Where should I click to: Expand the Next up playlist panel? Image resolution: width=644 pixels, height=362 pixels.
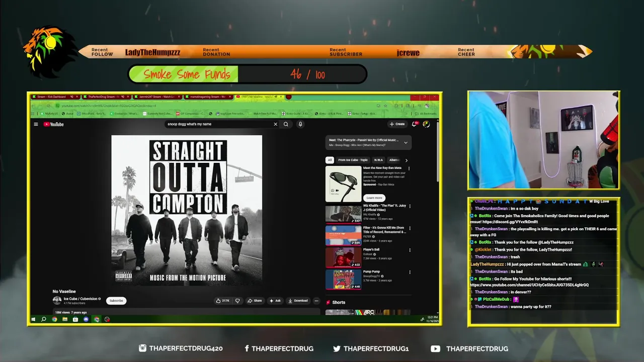(406, 142)
